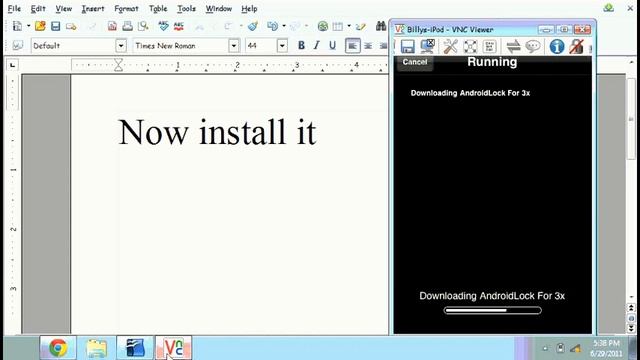Open the Table menu
The image size is (640, 360).
(x=158, y=9)
